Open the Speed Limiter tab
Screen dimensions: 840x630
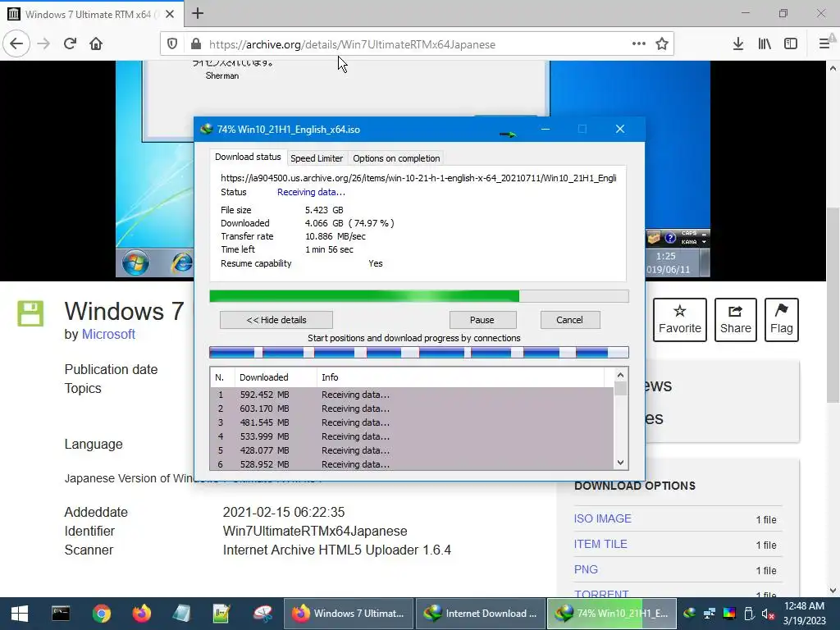317,158
